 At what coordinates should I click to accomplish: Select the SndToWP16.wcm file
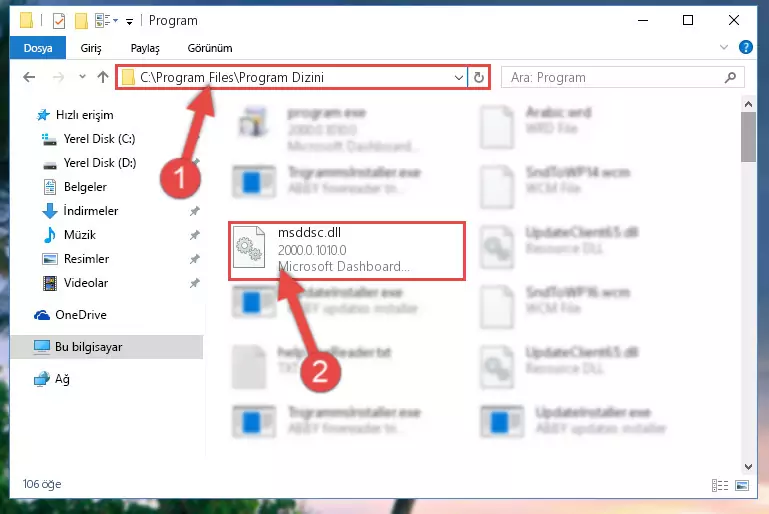click(554, 306)
